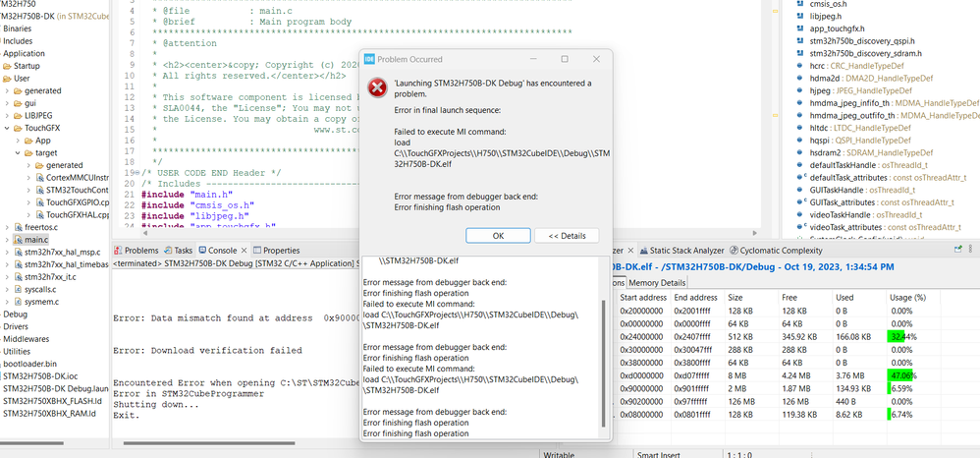Click the IDE logo in the Problem Occurred title bar

click(x=369, y=59)
